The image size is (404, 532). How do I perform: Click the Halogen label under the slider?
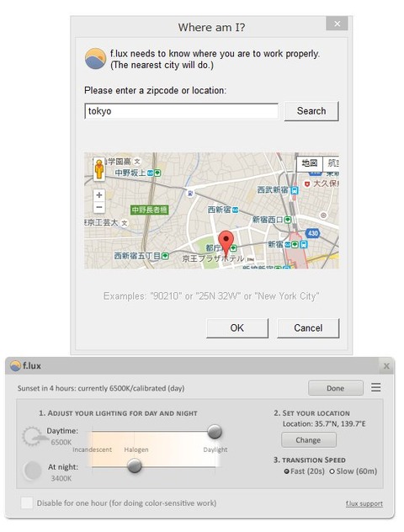pos(136,450)
